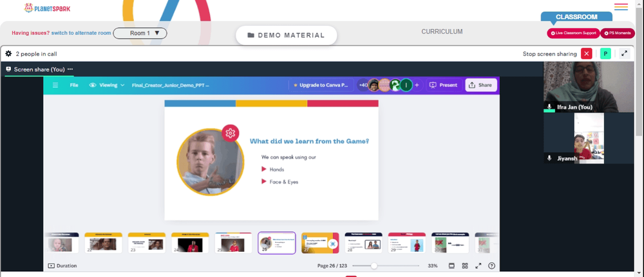This screenshot has height=277, width=644.
Task: Select slide thumbnail 22
Action: (103, 243)
